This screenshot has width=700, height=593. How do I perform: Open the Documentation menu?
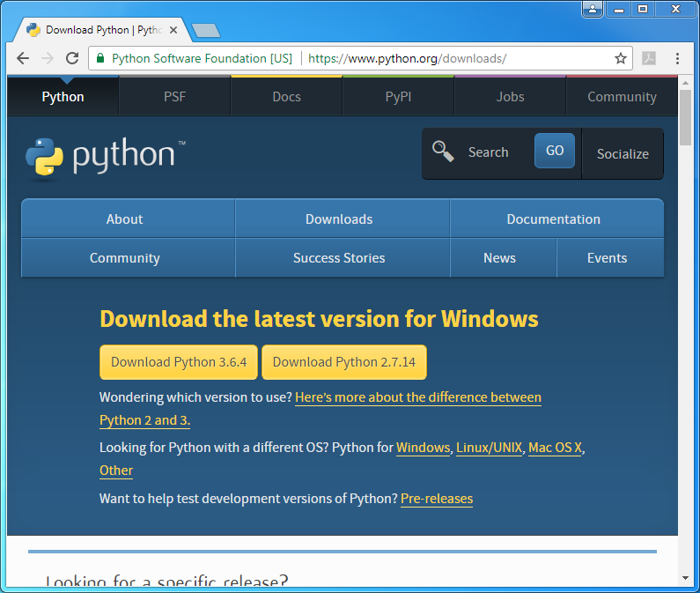pyautogui.click(x=557, y=219)
